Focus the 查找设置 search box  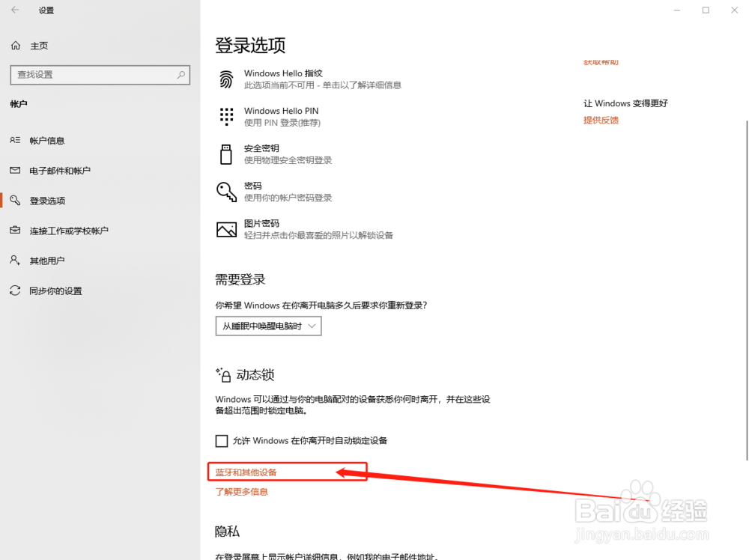pos(100,75)
